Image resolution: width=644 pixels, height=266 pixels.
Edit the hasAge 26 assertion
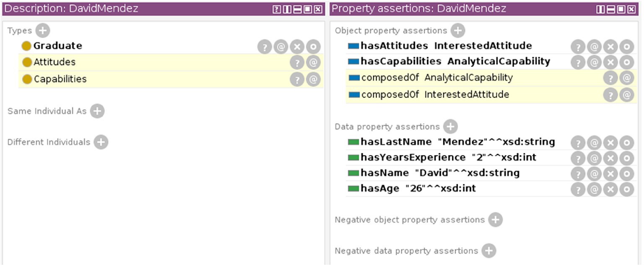click(x=627, y=190)
